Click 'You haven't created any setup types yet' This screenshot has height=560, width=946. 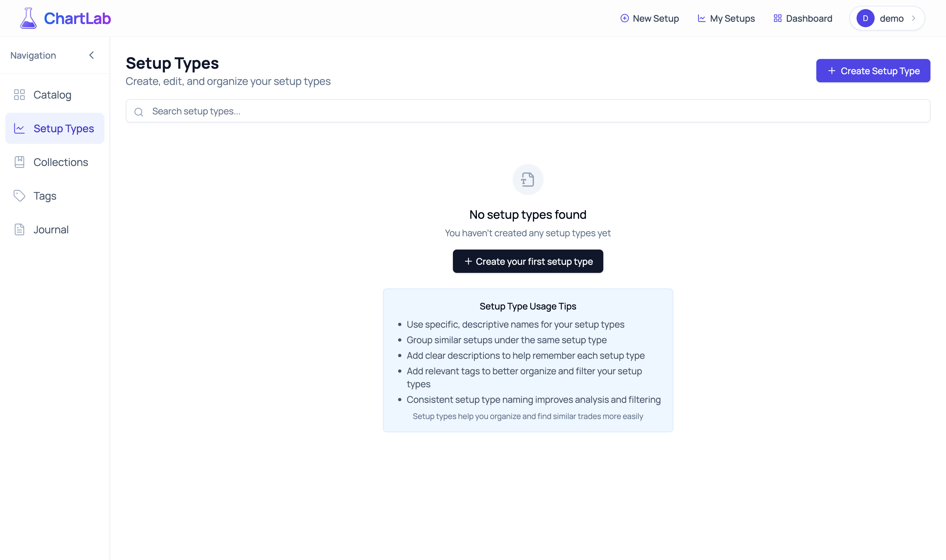(x=528, y=233)
